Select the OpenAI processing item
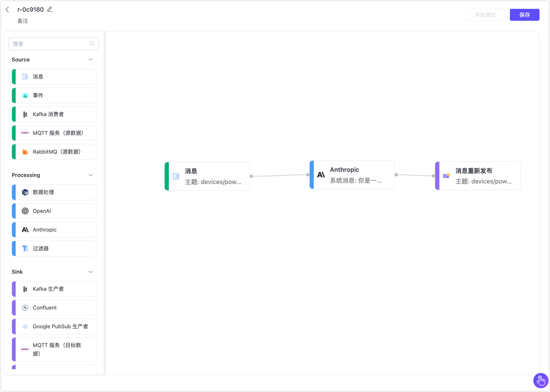The image size is (550, 392). 54,211
